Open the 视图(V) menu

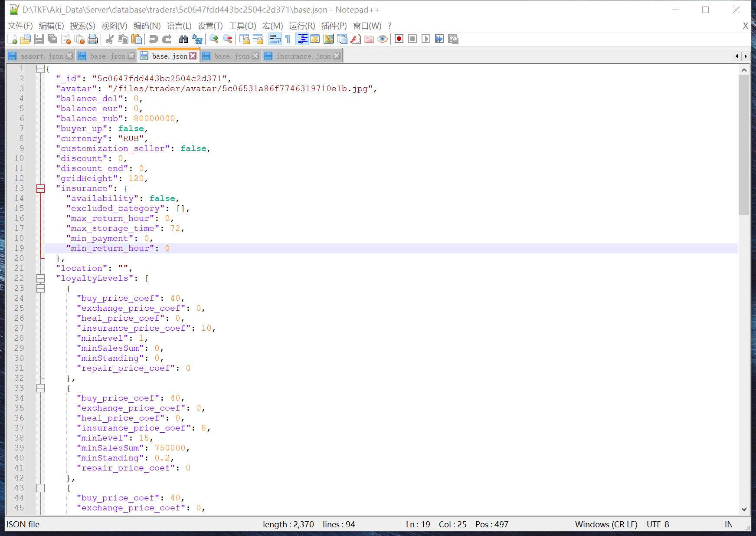pyautogui.click(x=115, y=26)
